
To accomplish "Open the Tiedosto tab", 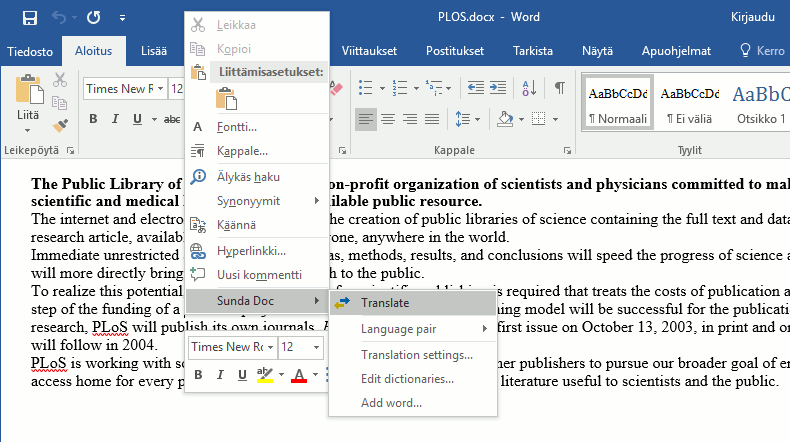I will click(x=30, y=51).
